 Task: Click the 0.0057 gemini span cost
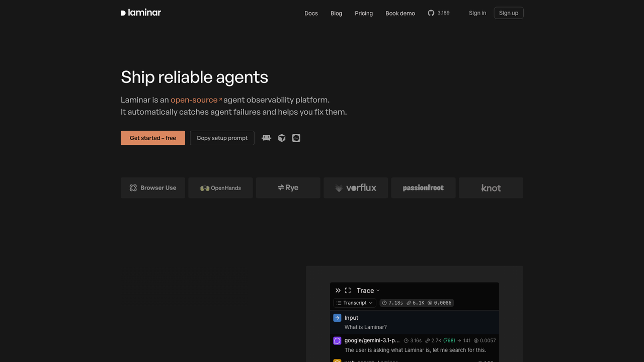click(x=485, y=340)
